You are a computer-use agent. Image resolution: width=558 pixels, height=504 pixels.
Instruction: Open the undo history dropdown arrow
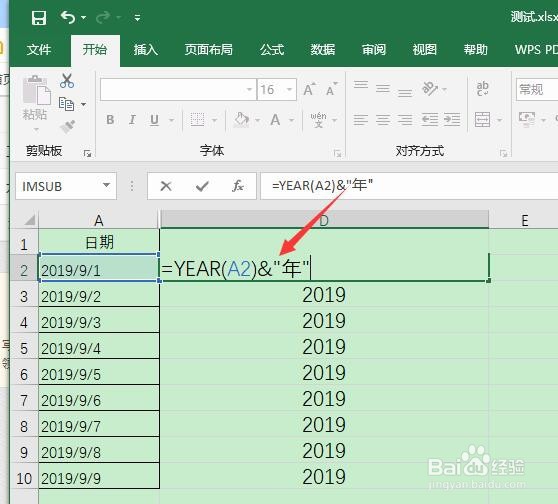pyautogui.click(x=83, y=17)
